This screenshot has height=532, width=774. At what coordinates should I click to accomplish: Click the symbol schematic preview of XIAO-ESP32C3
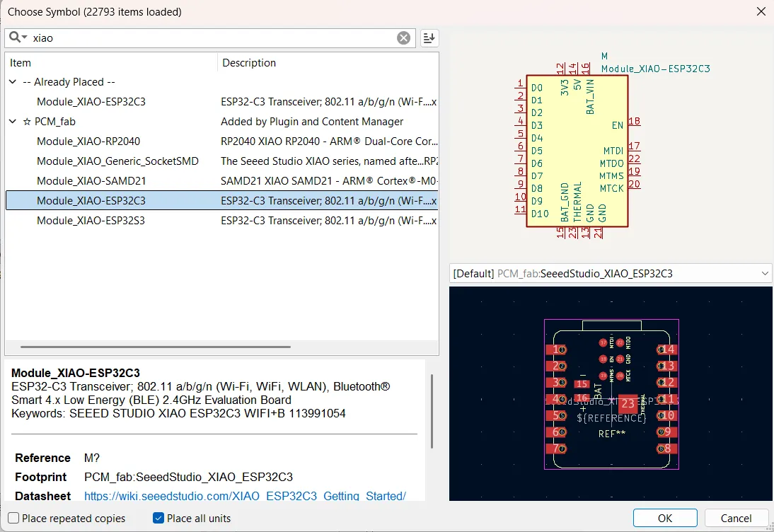point(577,149)
